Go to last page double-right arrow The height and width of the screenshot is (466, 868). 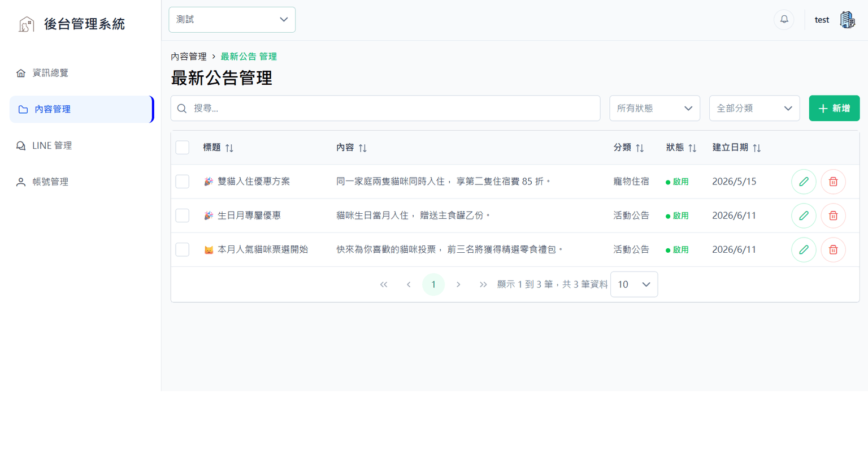[x=483, y=284]
